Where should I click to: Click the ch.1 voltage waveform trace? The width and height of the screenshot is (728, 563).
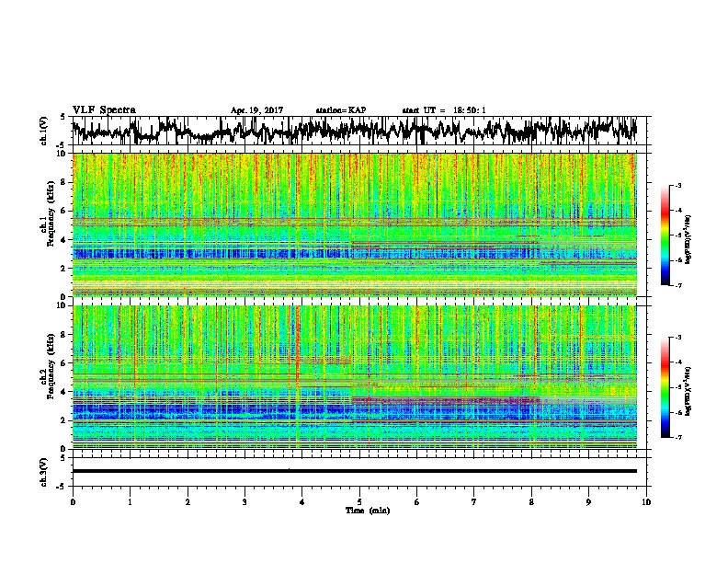[354, 130]
